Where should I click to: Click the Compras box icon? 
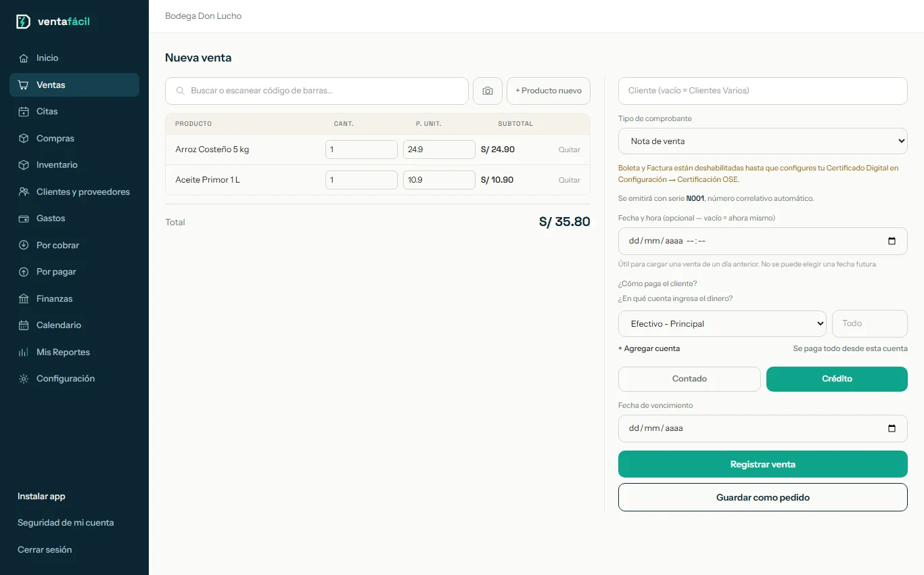coord(24,139)
